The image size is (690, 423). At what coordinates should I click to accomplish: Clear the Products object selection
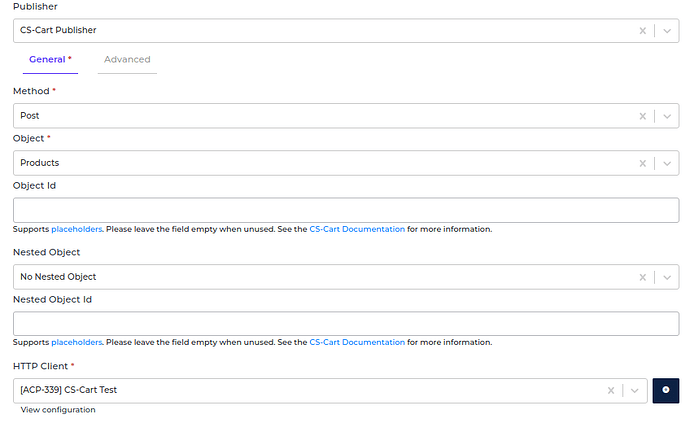pyautogui.click(x=642, y=163)
